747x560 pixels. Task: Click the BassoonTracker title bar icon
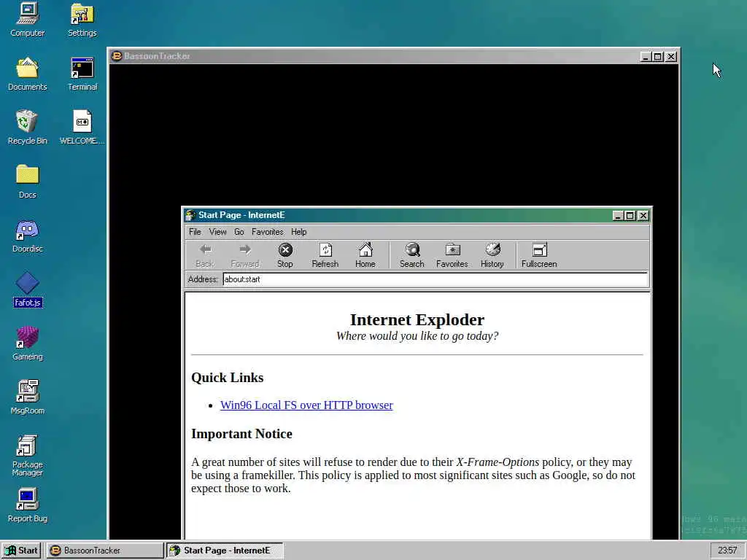pyautogui.click(x=116, y=56)
